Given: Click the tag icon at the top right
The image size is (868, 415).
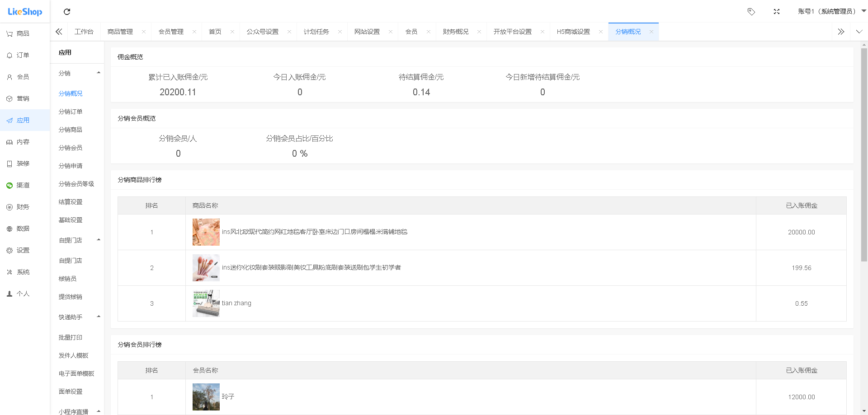Looking at the screenshot, I should pyautogui.click(x=751, y=11).
